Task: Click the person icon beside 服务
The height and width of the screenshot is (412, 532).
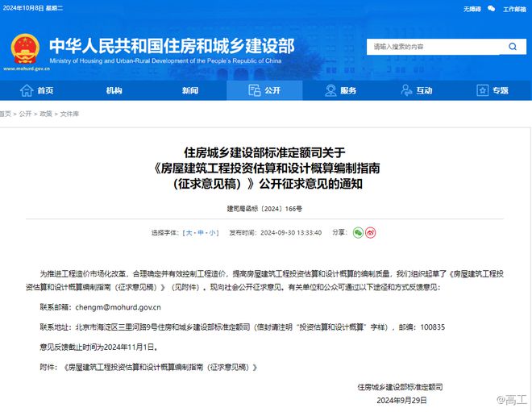Action: click(330, 90)
